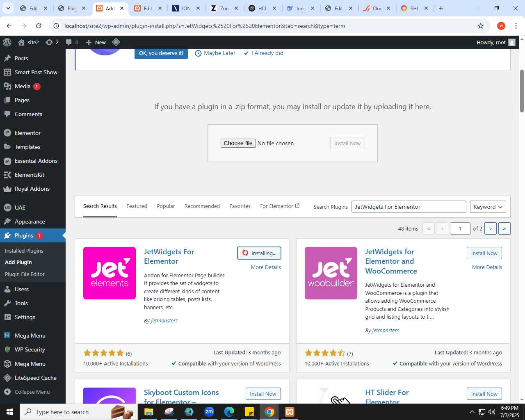Open the Users sidebar icon
This screenshot has height=420, width=525.
(7, 289)
